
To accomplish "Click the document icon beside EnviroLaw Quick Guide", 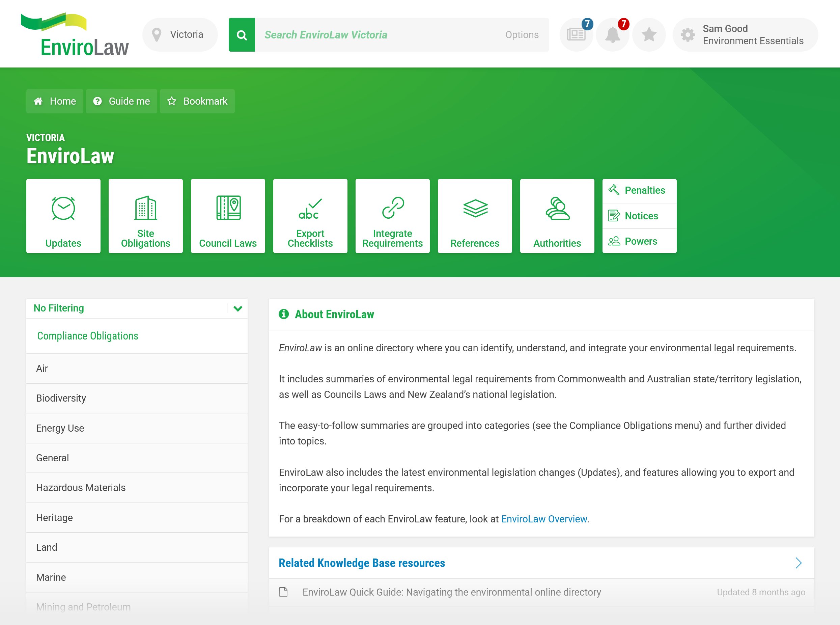I will (x=283, y=592).
